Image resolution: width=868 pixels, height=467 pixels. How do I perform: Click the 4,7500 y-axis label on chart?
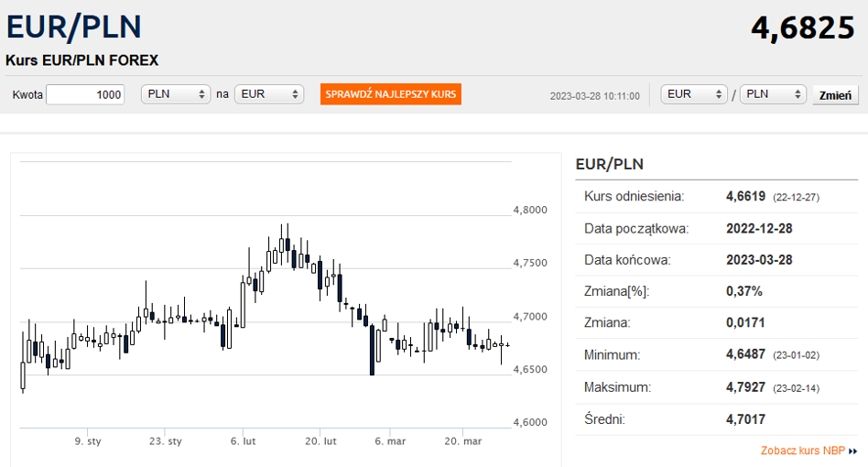pyautogui.click(x=530, y=263)
